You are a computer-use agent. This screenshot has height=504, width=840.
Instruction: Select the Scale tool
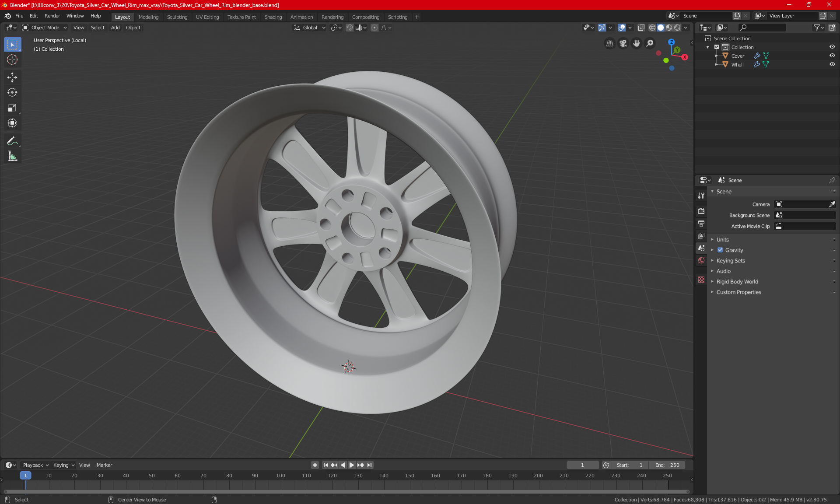tap(12, 108)
